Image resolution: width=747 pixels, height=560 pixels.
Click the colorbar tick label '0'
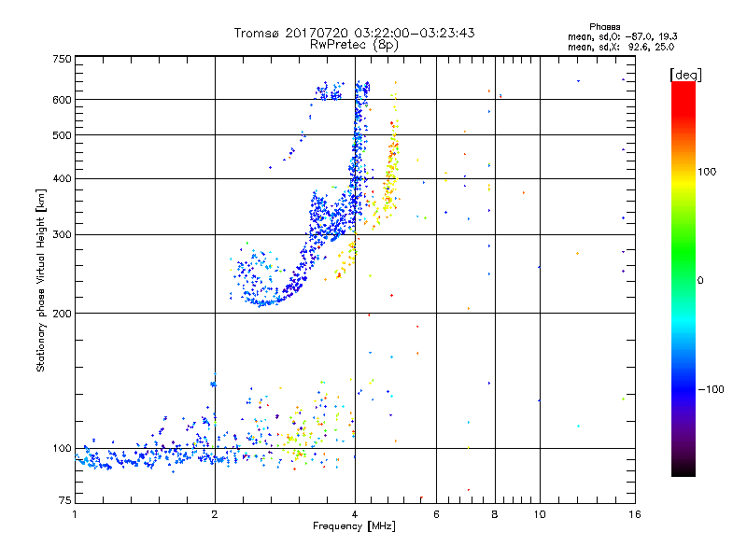(700, 281)
